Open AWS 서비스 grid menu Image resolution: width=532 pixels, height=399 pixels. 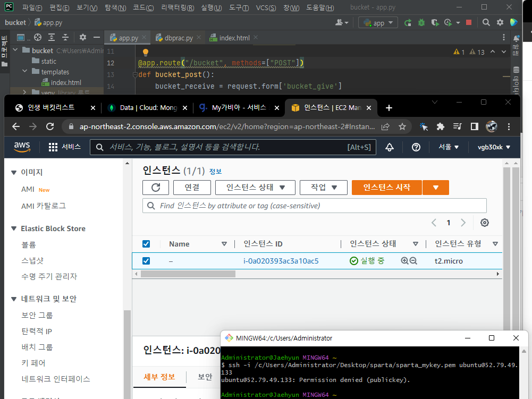tap(64, 147)
